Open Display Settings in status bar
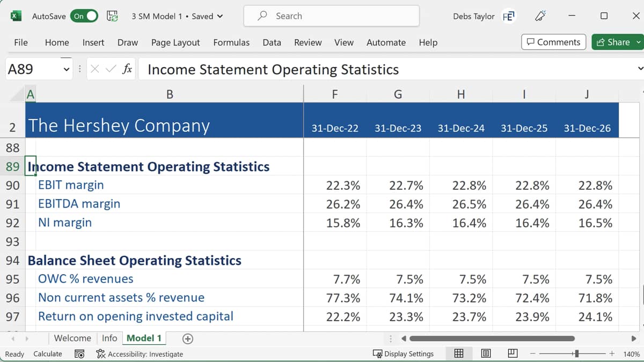The width and height of the screenshot is (644, 362). tap(403, 354)
